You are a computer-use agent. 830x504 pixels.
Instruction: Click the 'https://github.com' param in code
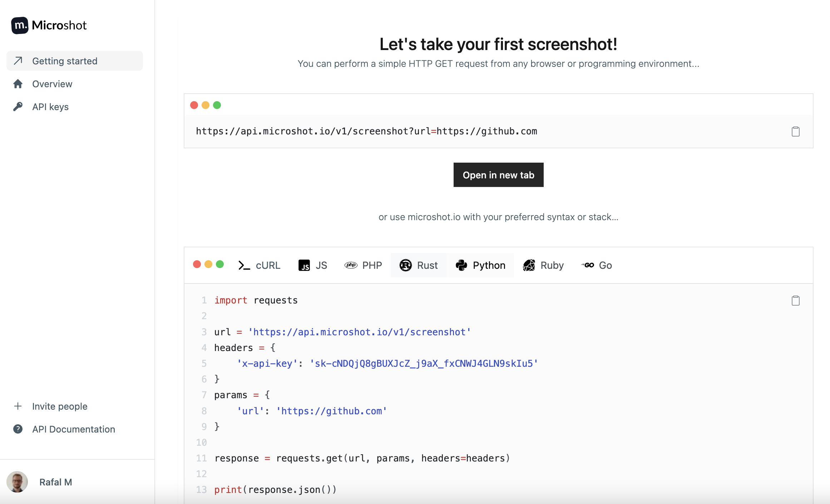(332, 411)
